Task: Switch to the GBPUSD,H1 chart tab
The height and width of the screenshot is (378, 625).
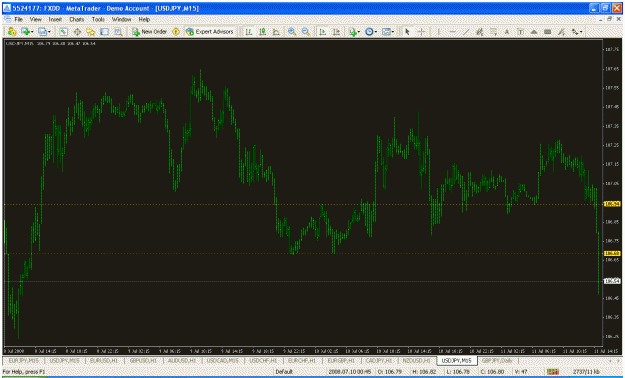Action: coord(143,360)
